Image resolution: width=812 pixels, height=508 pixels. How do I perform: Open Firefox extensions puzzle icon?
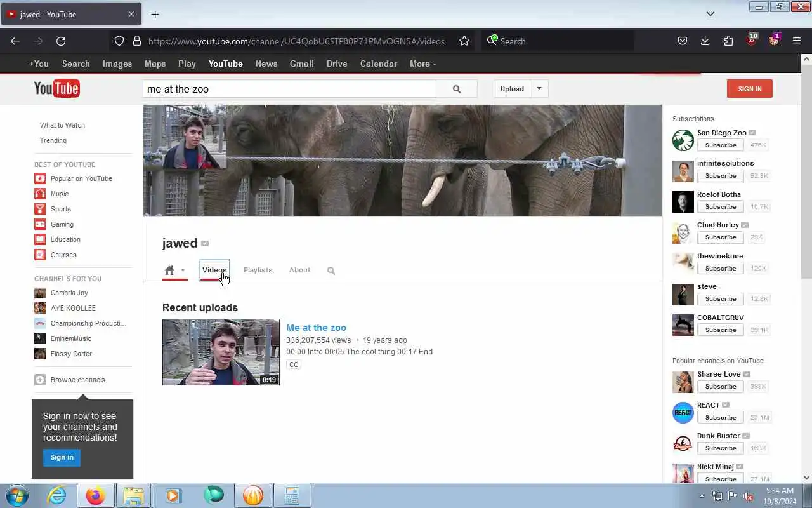(x=728, y=41)
